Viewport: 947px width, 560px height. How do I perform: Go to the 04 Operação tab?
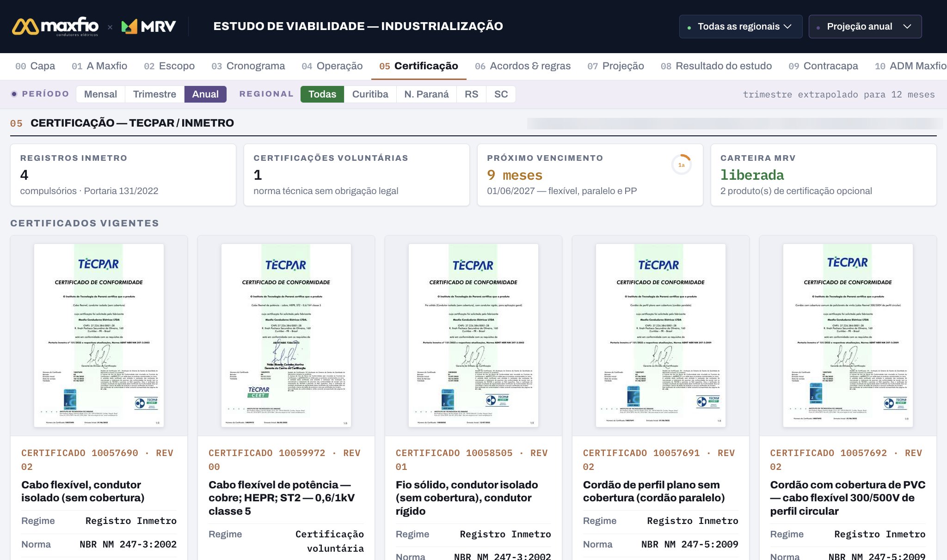pos(332,66)
